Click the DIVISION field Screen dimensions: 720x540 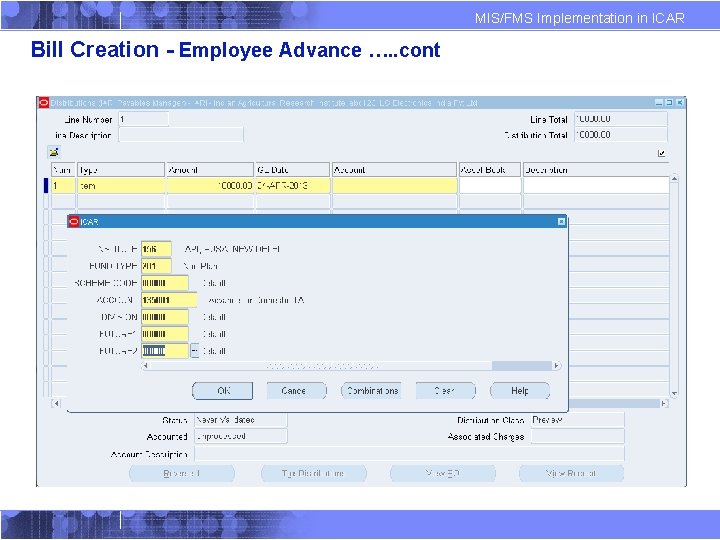pos(165,317)
